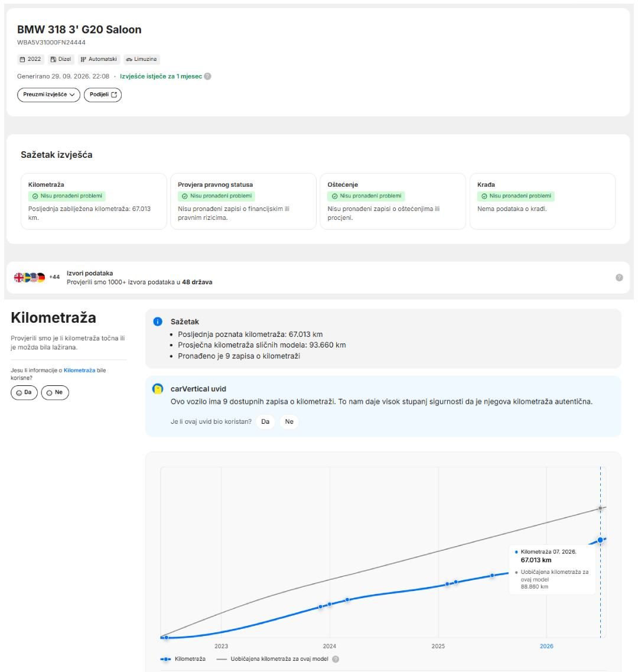The width and height of the screenshot is (638, 672).
Task: Click the Podijeli share button
Action: coord(103,95)
